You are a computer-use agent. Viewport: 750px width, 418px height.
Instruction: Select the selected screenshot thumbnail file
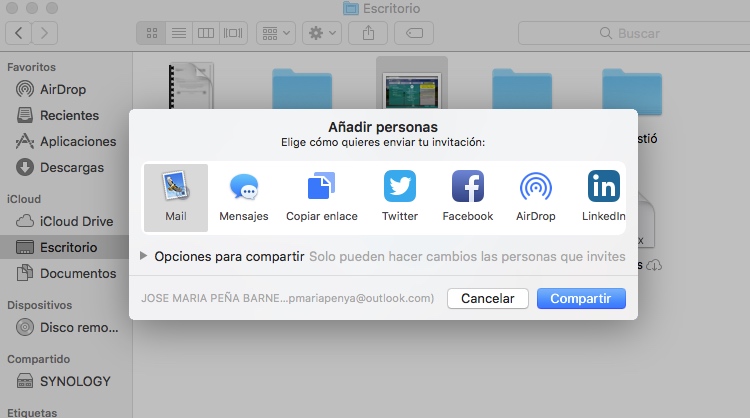pyautogui.click(x=412, y=90)
